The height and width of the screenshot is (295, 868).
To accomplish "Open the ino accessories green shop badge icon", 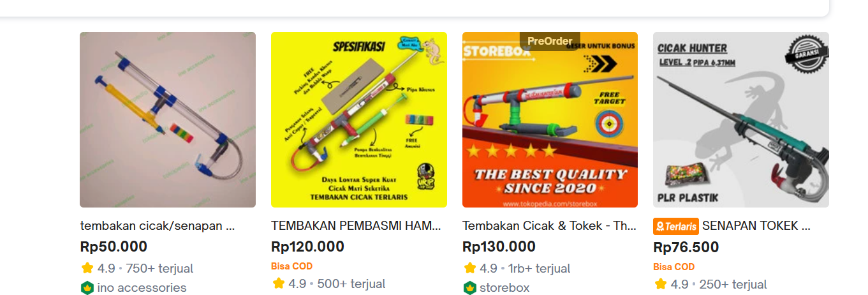I will [87, 288].
